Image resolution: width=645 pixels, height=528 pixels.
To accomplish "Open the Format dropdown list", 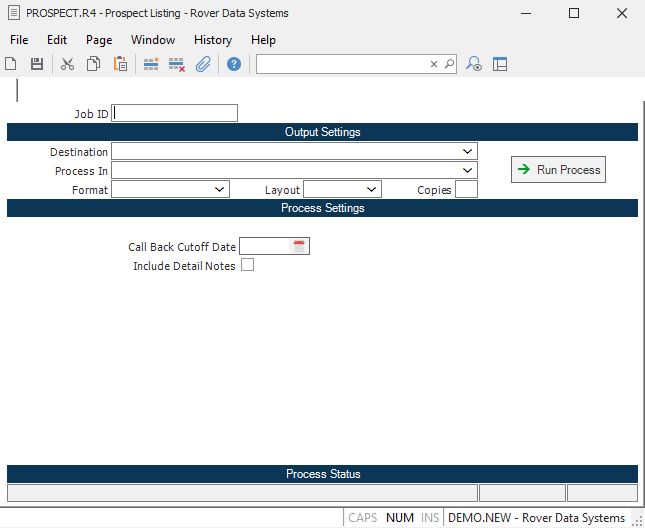I will pyautogui.click(x=220, y=189).
